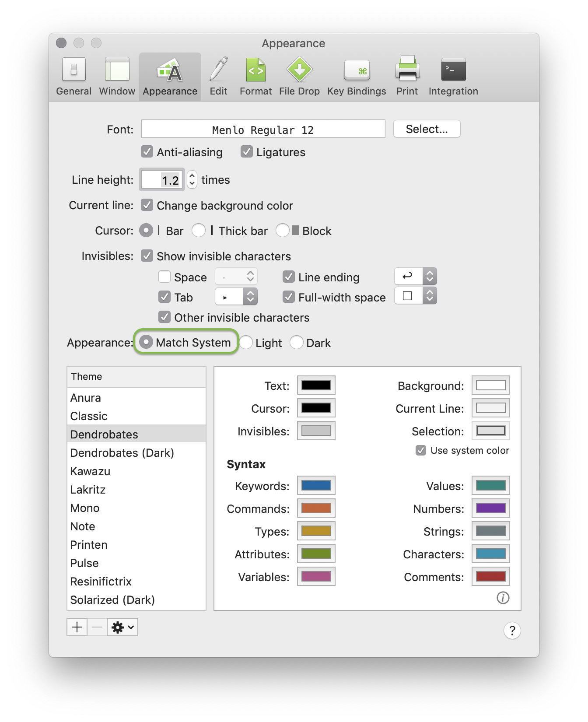588x722 pixels.
Task: Toggle Show invisible characters
Action: coord(147,256)
